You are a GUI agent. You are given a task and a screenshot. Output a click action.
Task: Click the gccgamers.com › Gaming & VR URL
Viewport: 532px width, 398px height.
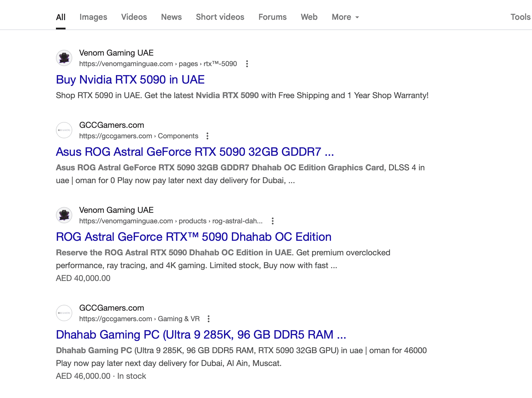tap(139, 319)
